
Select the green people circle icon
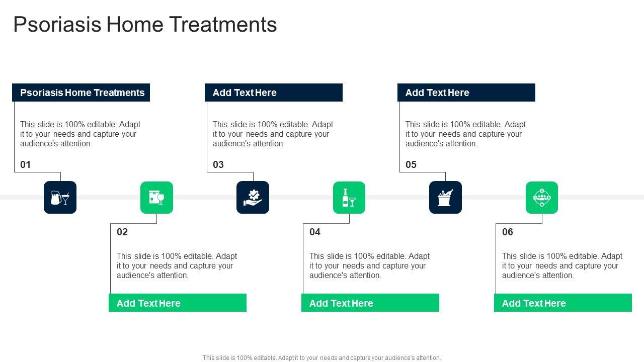coord(542,198)
